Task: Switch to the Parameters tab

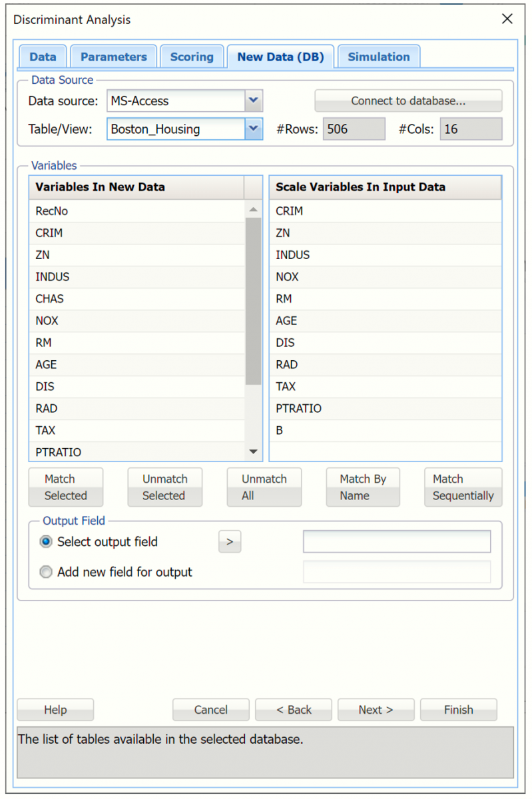Action: pyautogui.click(x=113, y=57)
